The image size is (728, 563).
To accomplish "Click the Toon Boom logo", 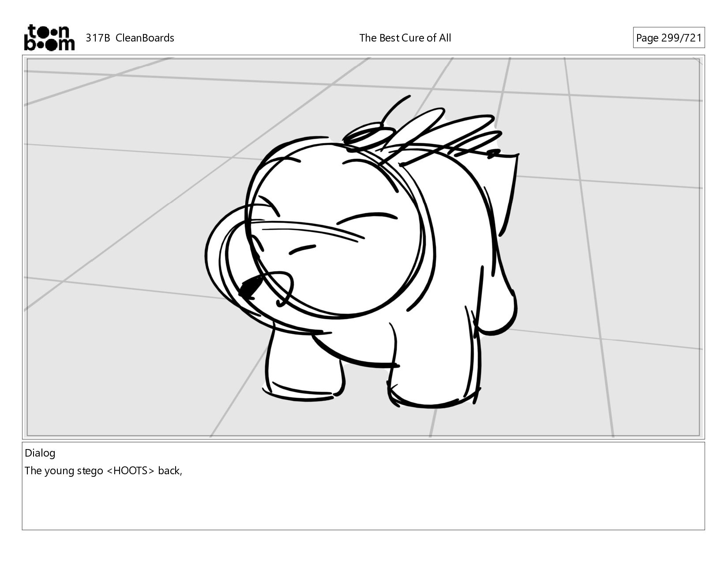I will [x=49, y=38].
